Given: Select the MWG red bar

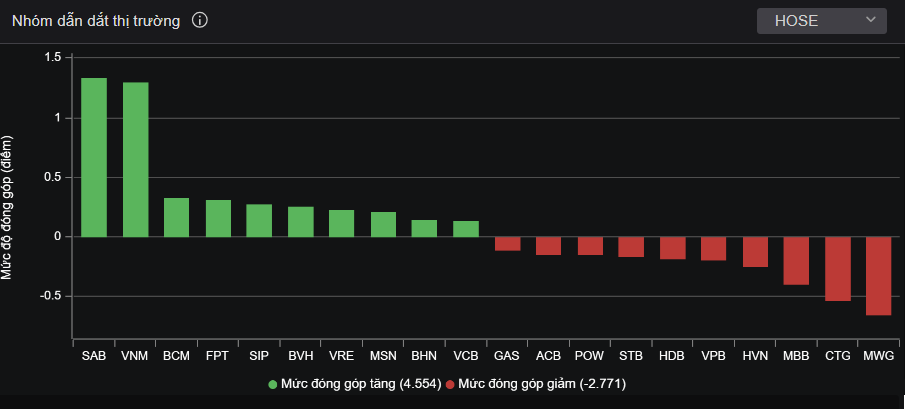Looking at the screenshot, I should 878,276.
